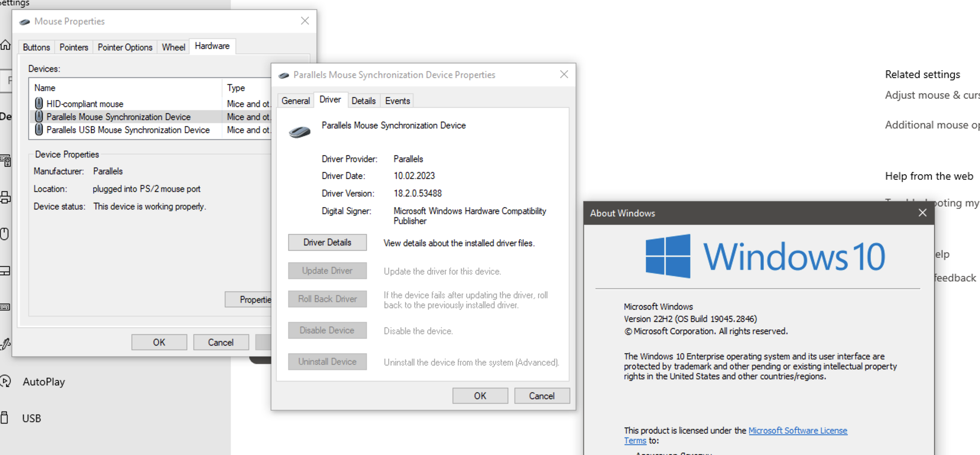Open the Details tab in device properties
980x455 pixels.
(x=363, y=101)
